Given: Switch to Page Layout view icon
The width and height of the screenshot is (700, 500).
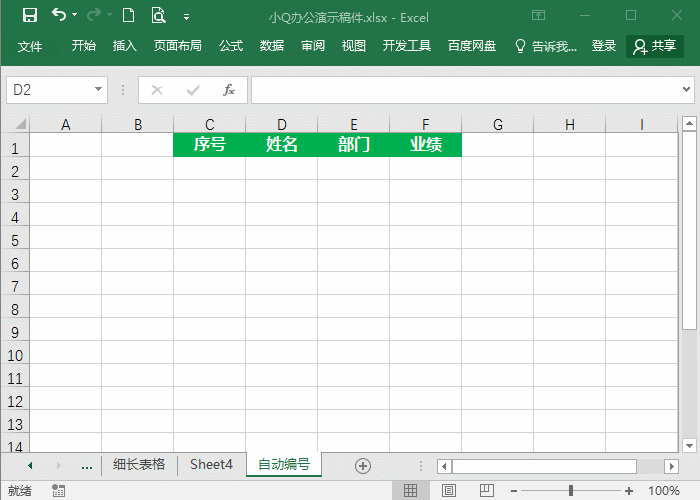Looking at the screenshot, I should point(449,491).
